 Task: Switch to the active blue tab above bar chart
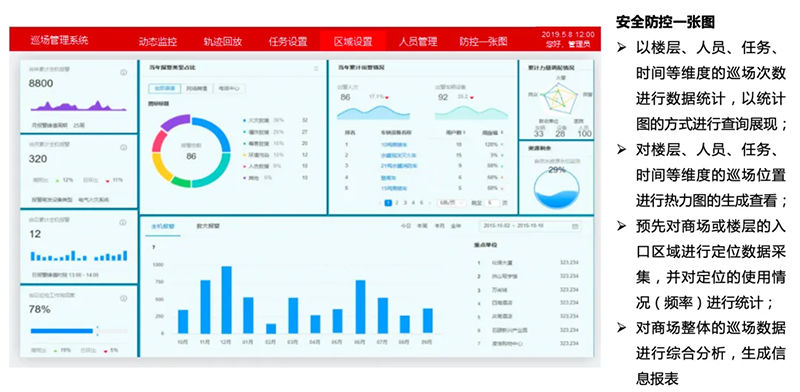click(x=162, y=226)
